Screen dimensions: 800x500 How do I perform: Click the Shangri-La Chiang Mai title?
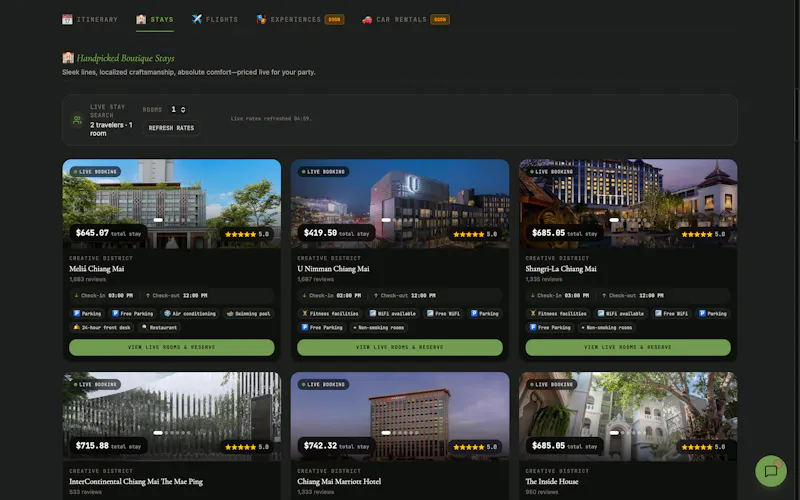pos(561,269)
